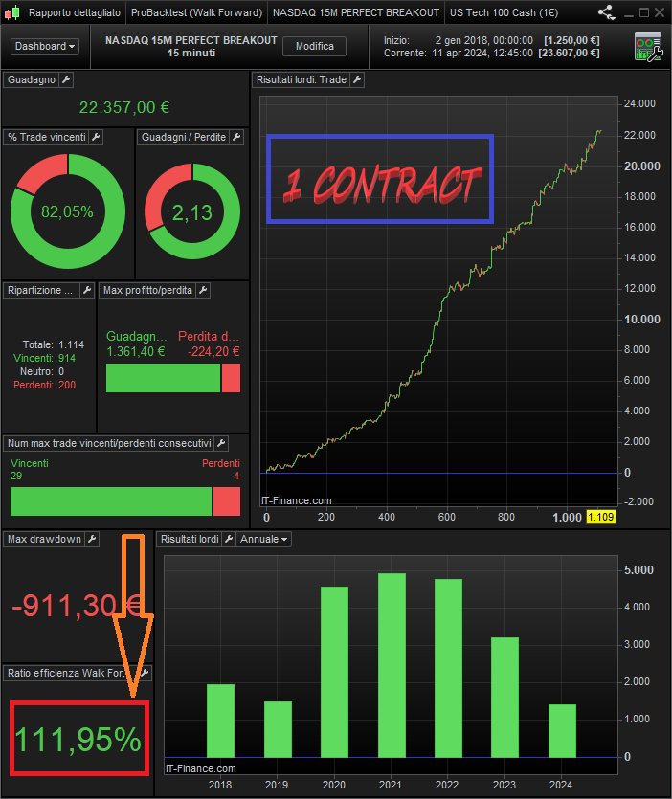Click wrench next to Risultati lordi annual chart
The height and width of the screenshot is (799, 672).
tap(229, 539)
